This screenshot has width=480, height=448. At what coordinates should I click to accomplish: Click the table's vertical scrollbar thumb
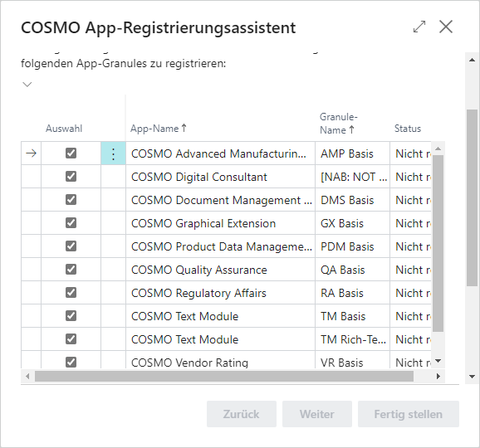[x=438, y=243]
